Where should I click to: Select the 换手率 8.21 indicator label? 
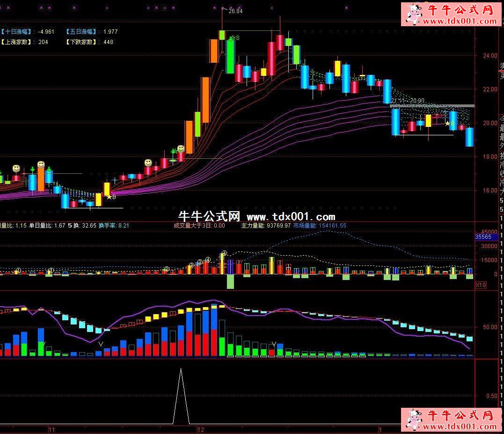click(114, 226)
